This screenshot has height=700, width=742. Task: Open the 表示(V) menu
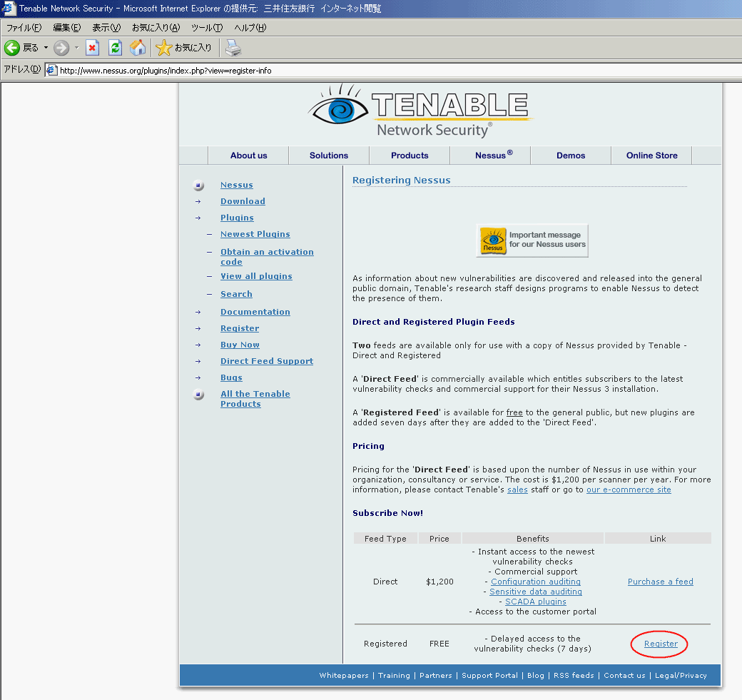[106, 27]
